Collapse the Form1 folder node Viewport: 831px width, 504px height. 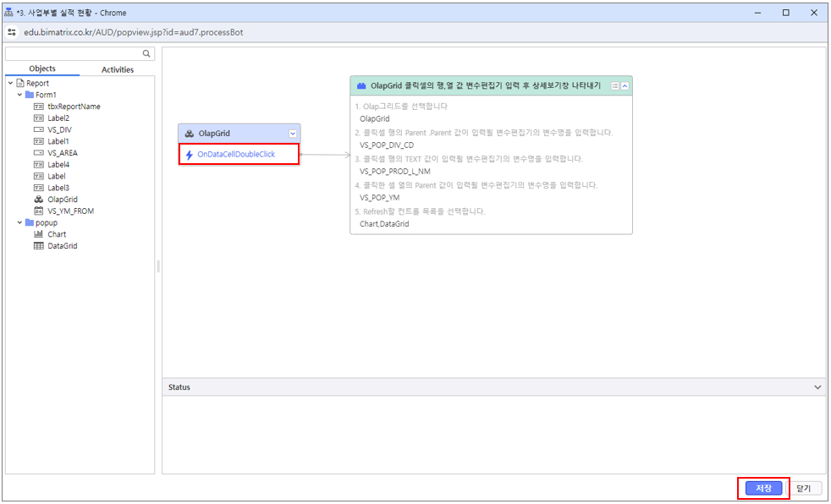(x=19, y=95)
